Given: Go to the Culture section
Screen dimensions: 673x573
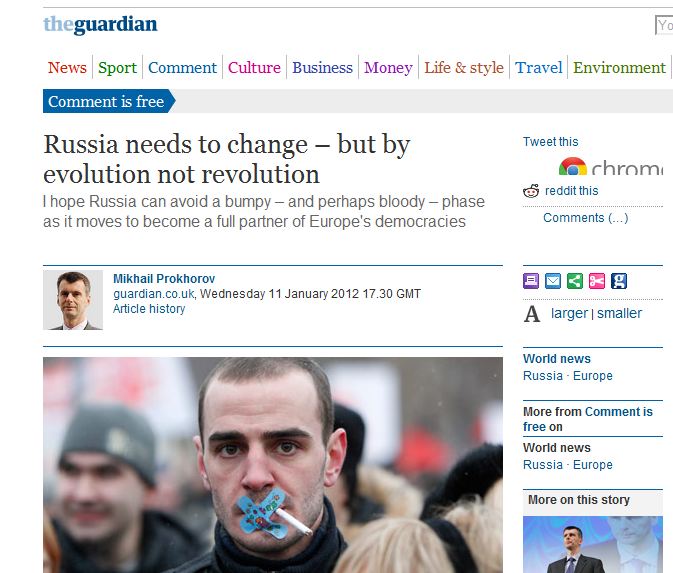Looking at the screenshot, I should click(254, 67).
